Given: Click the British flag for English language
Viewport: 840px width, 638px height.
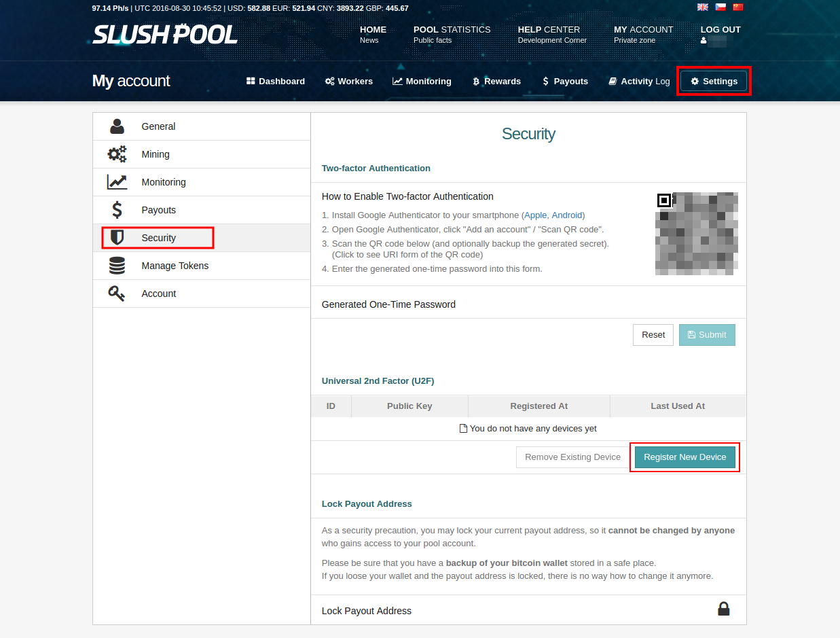Looking at the screenshot, I should coord(702,7).
